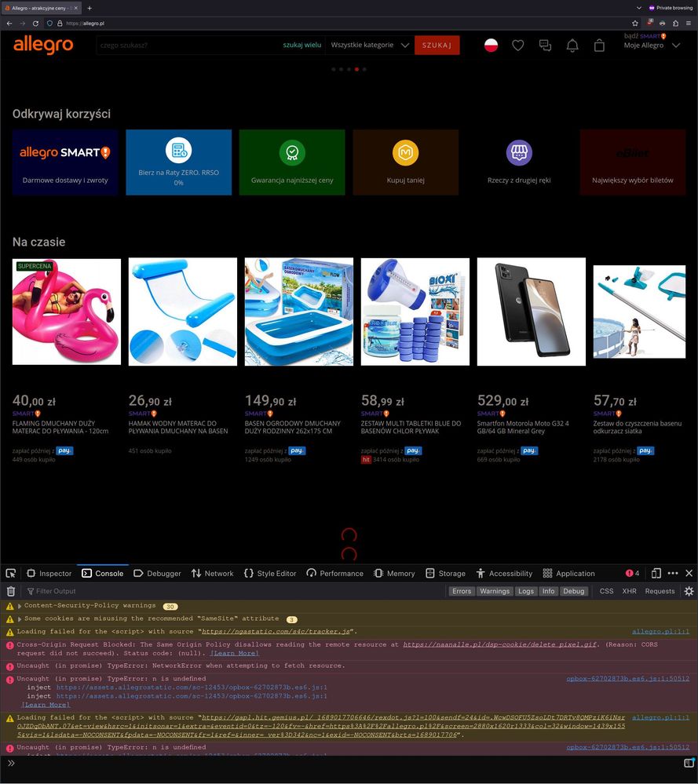Click the extensions puzzle icon in toolbar
Image resolution: width=698 pixels, height=784 pixels.
tap(675, 24)
